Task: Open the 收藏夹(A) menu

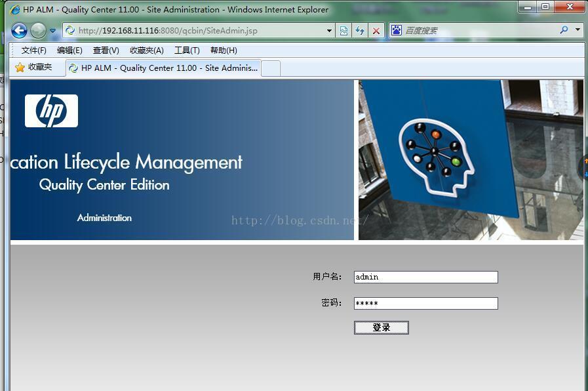Action: (147, 51)
